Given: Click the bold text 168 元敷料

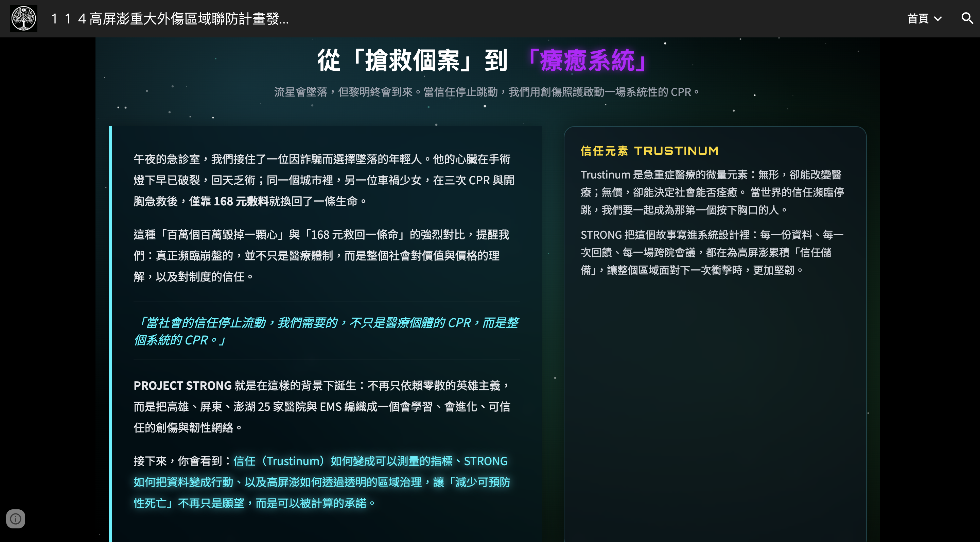Looking at the screenshot, I should click(241, 201).
